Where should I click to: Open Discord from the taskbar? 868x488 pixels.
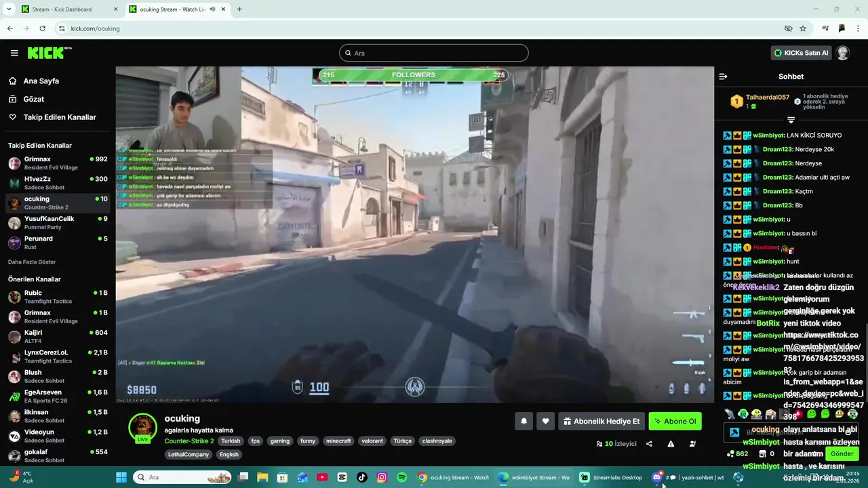pyautogui.click(x=656, y=477)
